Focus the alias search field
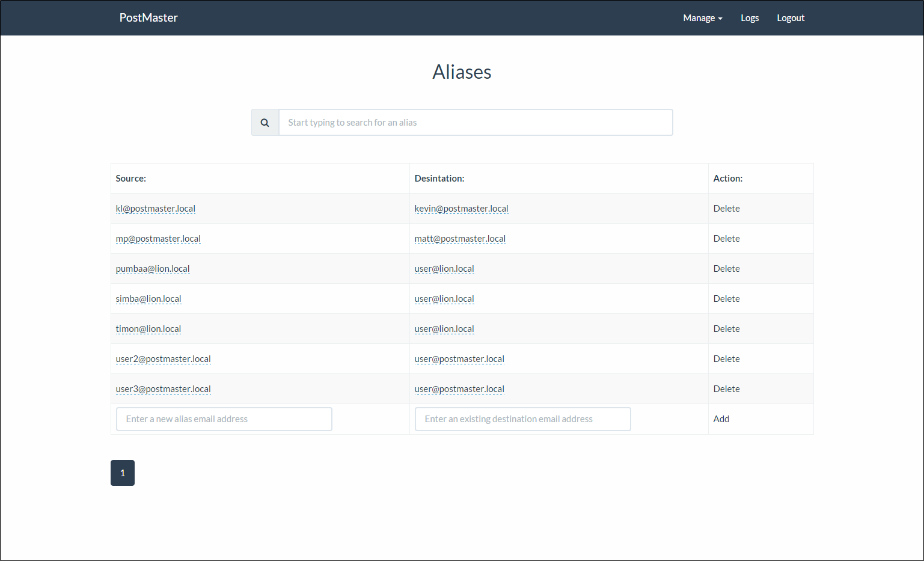Image resolution: width=924 pixels, height=561 pixels. [475, 123]
